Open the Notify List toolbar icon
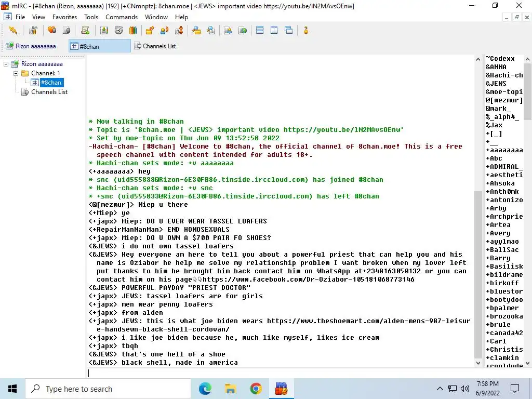 click(x=228, y=31)
